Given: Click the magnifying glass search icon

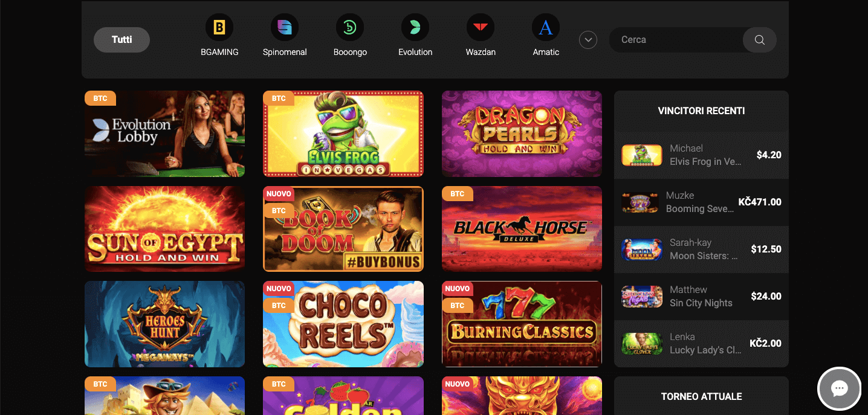Looking at the screenshot, I should 759,39.
